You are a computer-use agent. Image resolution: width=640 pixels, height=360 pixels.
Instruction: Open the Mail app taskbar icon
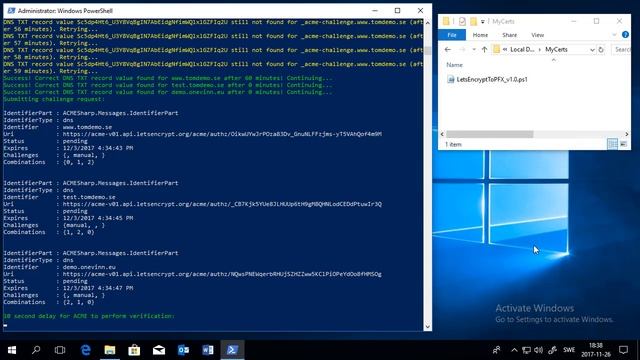[159, 350]
